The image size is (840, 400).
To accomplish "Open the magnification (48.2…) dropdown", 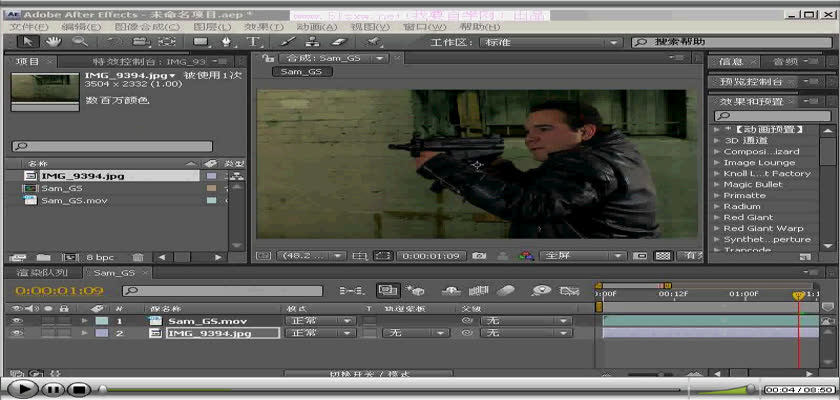I will tap(311, 256).
